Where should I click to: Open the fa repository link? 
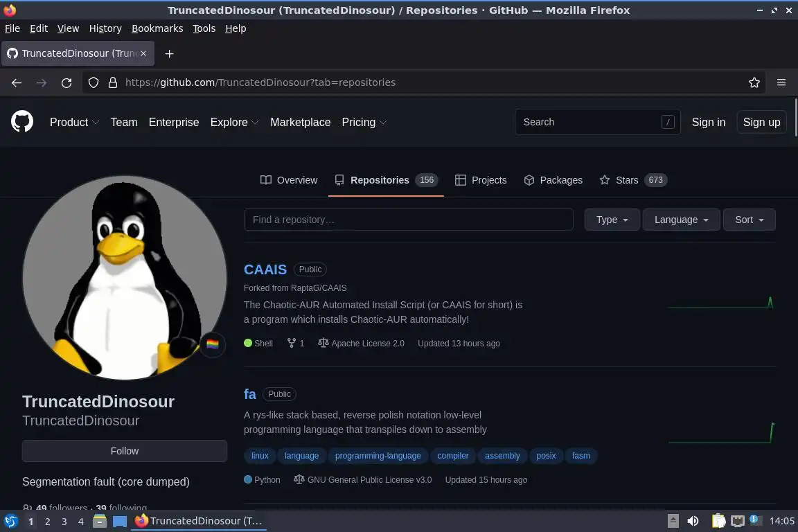click(250, 394)
